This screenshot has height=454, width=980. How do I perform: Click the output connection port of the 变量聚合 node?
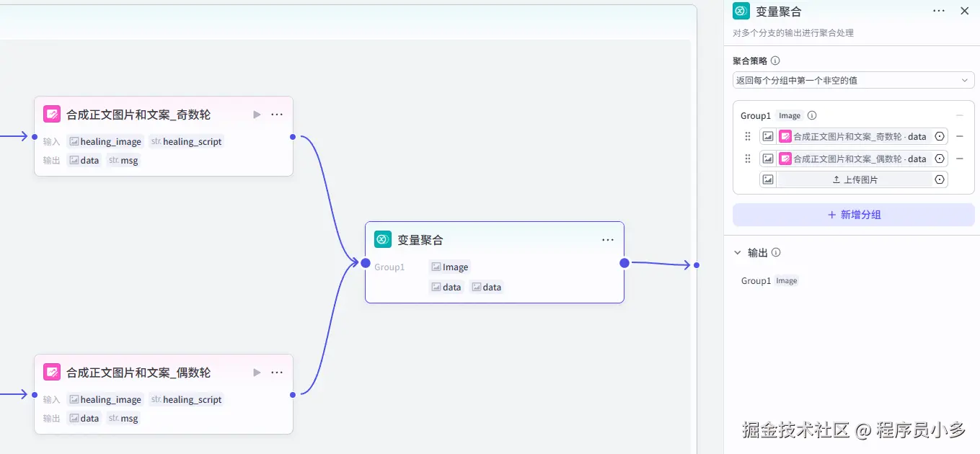pos(625,262)
